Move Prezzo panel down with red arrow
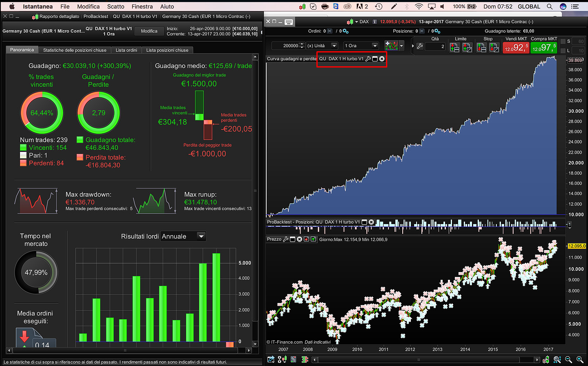The image size is (588, 366). click(306, 239)
